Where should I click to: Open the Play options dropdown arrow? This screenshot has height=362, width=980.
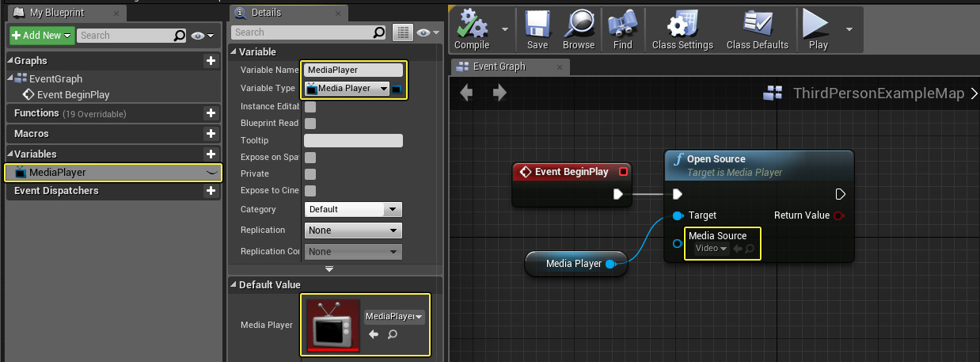point(849,29)
